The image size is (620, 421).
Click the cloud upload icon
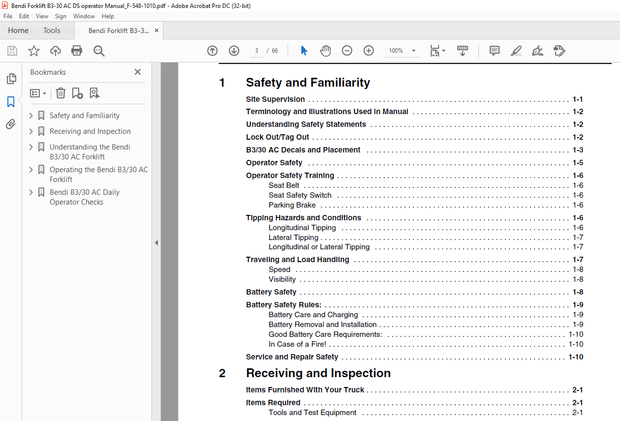click(x=55, y=51)
